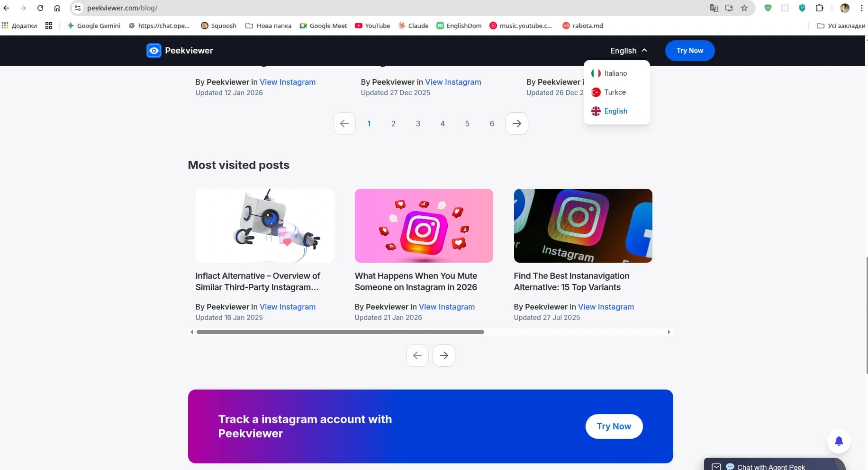Go to blog page 5
This screenshot has height=470, width=868.
pos(467,124)
